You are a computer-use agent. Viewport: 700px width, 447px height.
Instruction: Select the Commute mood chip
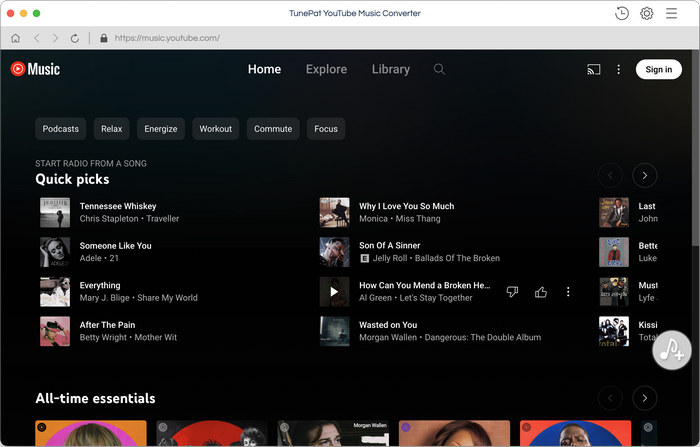click(273, 129)
